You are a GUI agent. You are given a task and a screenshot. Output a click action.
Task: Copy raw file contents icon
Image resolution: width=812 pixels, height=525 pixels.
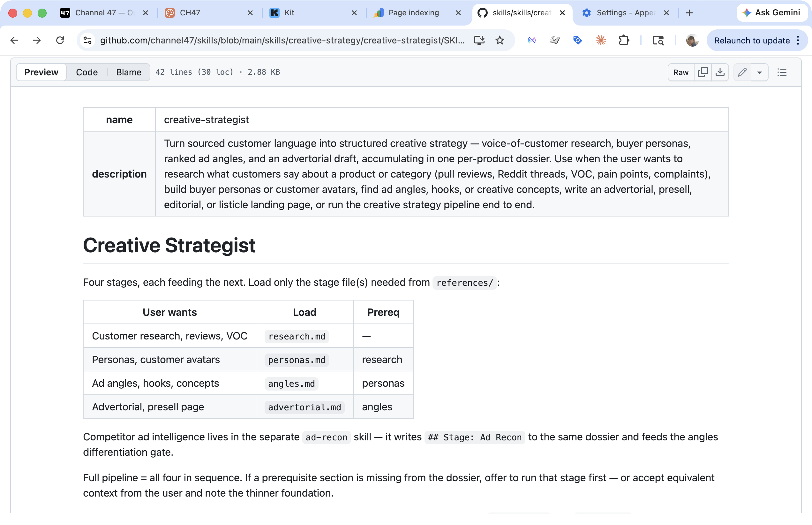[x=702, y=72]
